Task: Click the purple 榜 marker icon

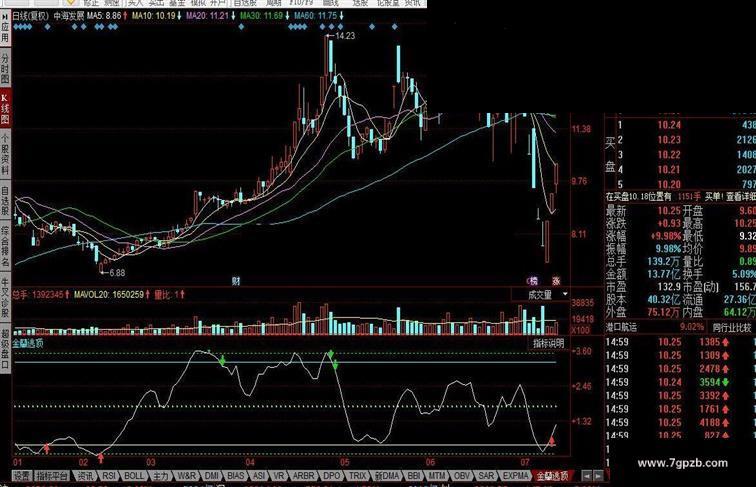Action: coord(533,281)
